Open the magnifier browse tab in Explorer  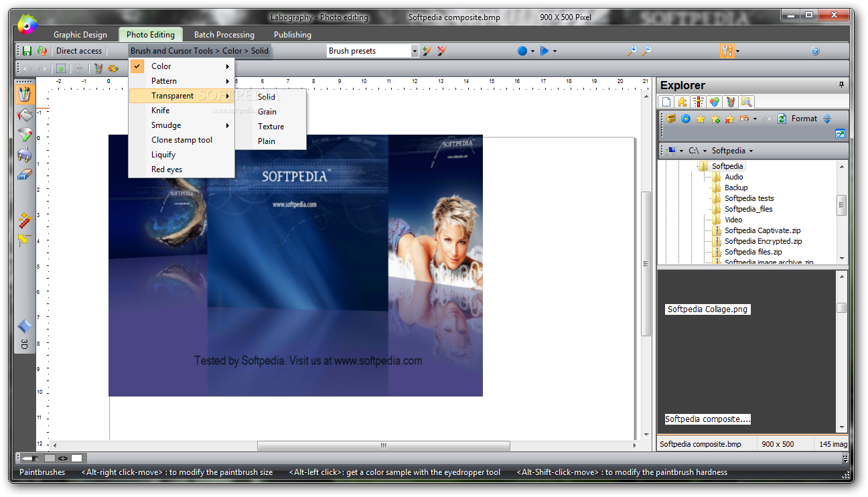(x=746, y=102)
